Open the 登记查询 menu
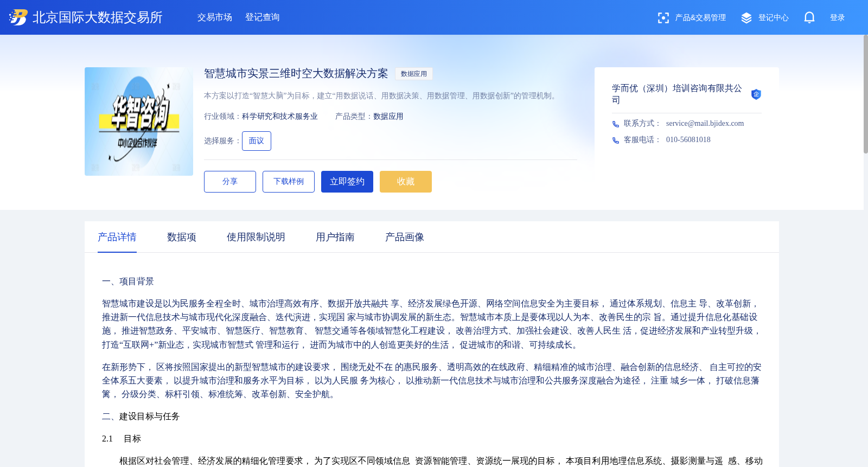 pyautogui.click(x=263, y=17)
